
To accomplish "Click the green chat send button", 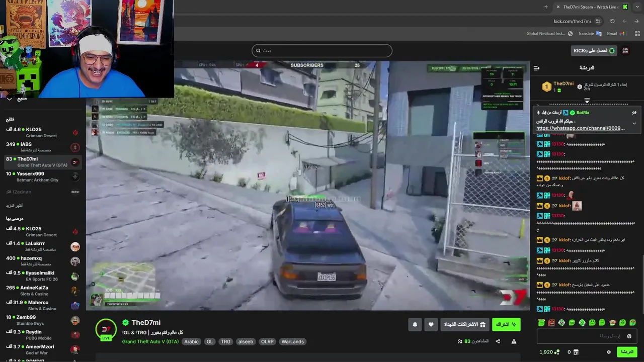I will (x=627, y=352).
